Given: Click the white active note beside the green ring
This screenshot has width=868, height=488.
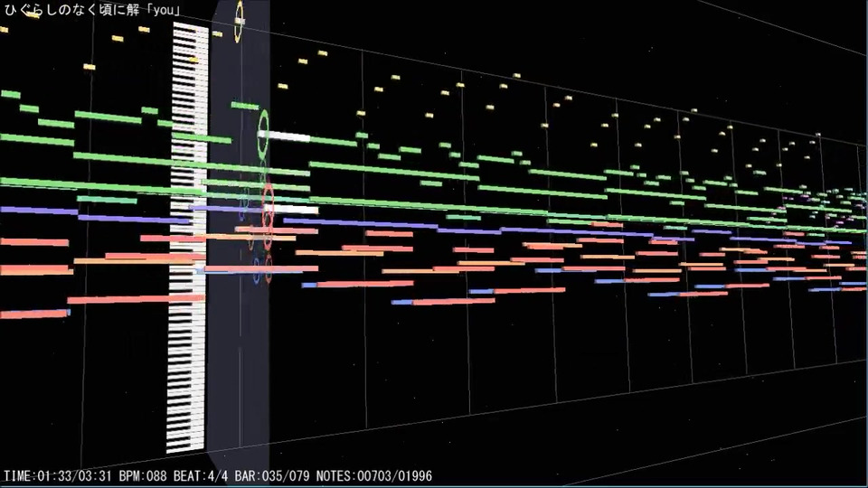Looking at the screenshot, I should click(x=286, y=136).
